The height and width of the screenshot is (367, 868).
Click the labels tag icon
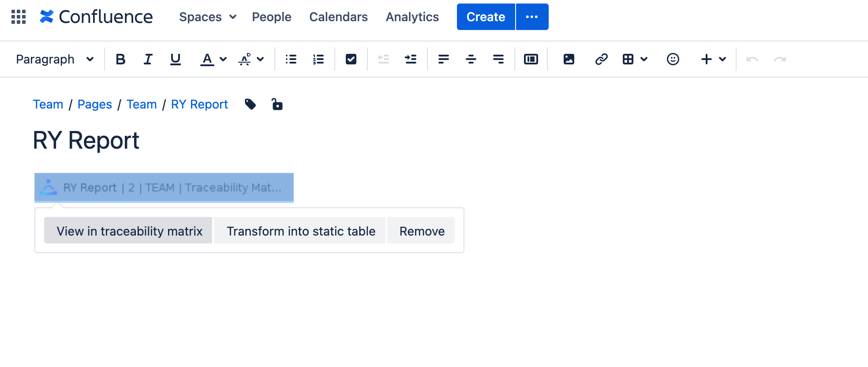250,104
